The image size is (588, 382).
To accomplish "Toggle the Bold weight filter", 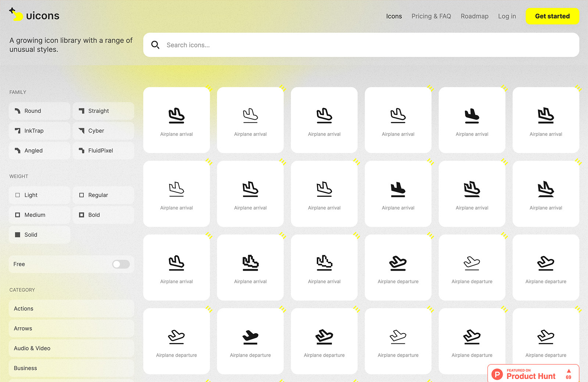I will pyautogui.click(x=103, y=215).
